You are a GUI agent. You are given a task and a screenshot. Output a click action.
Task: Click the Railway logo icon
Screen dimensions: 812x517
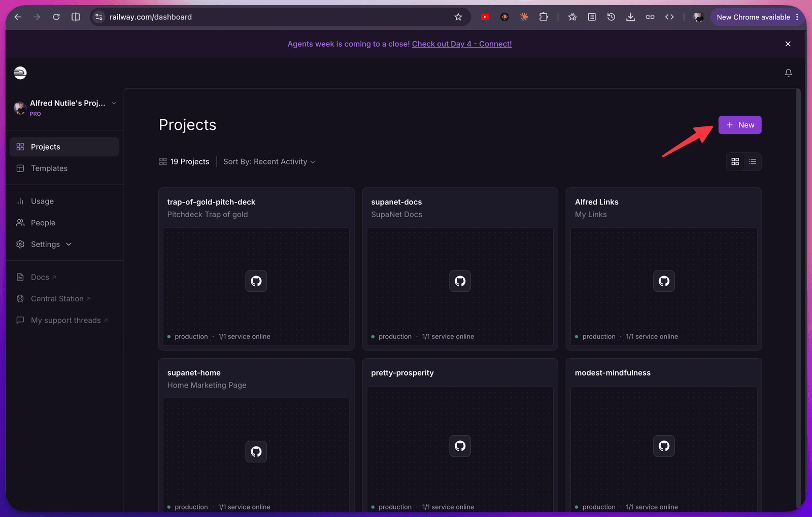20,73
